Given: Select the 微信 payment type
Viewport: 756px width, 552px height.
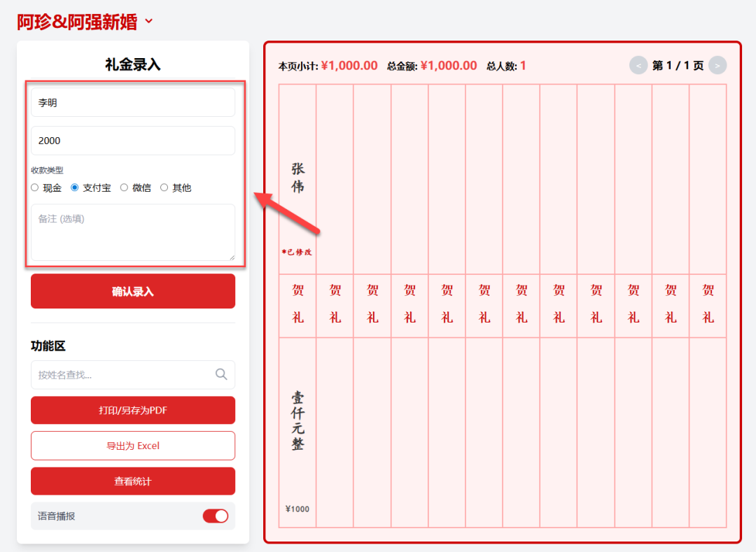Looking at the screenshot, I should (x=125, y=187).
